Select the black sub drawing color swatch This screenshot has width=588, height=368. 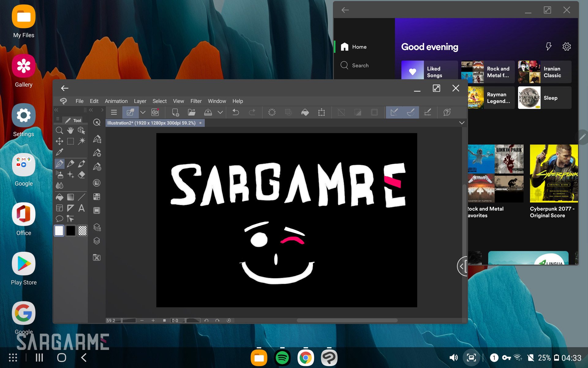tap(71, 231)
